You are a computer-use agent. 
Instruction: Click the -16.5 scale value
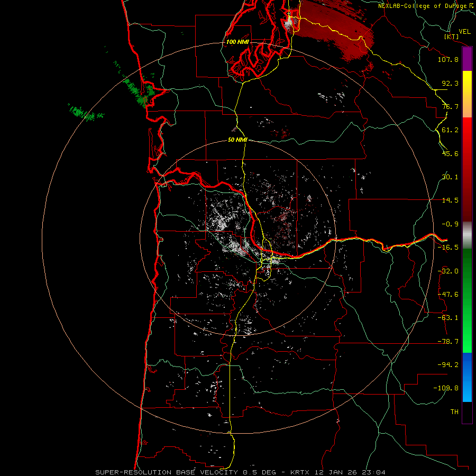click(x=448, y=248)
